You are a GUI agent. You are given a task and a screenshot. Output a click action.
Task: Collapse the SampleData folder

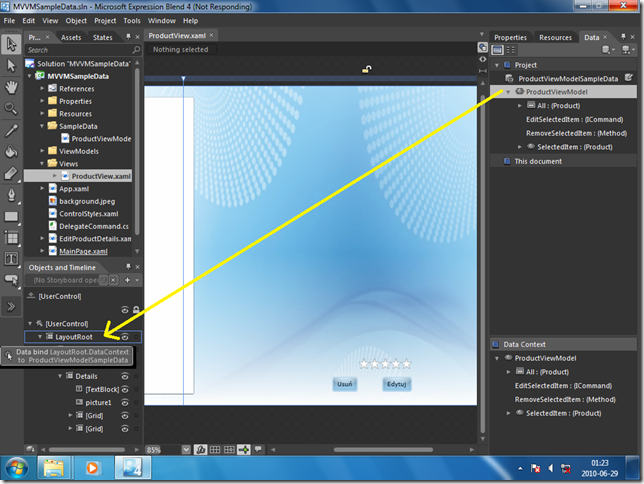tap(42, 126)
